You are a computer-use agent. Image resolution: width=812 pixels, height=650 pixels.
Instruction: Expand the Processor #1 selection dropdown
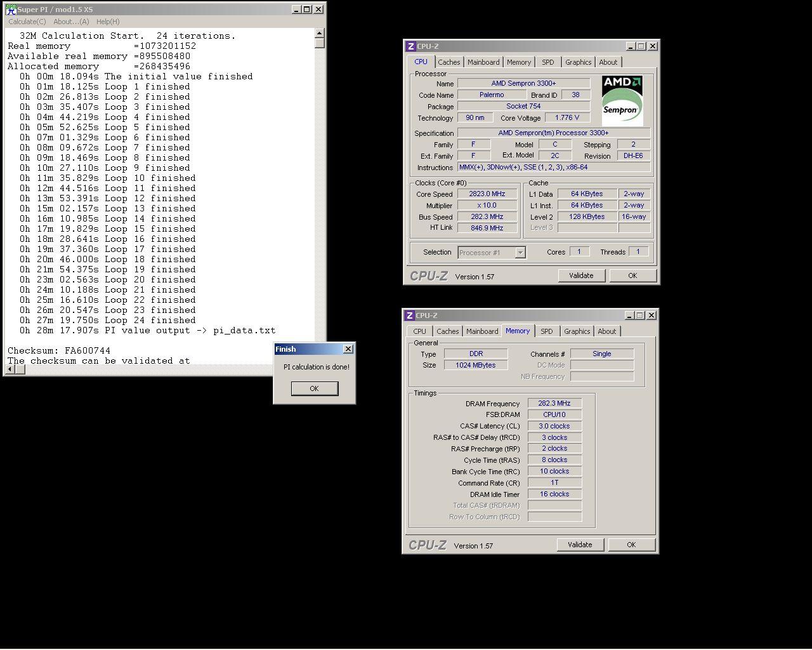click(x=520, y=253)
